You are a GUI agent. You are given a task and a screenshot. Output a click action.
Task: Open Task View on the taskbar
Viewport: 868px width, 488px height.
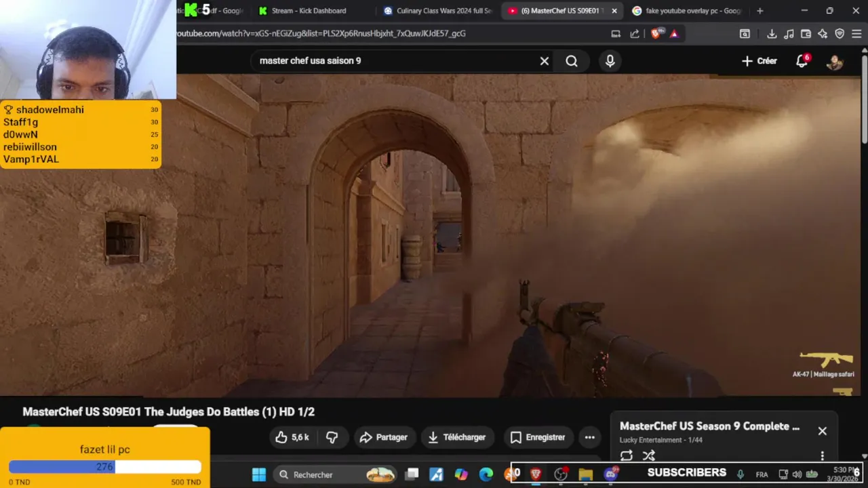point(412,474)
